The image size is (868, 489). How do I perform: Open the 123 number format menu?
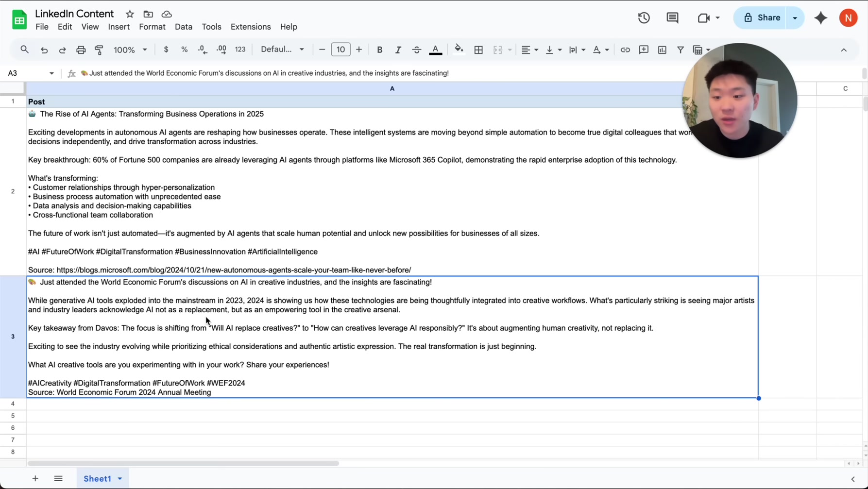(240, 50)
